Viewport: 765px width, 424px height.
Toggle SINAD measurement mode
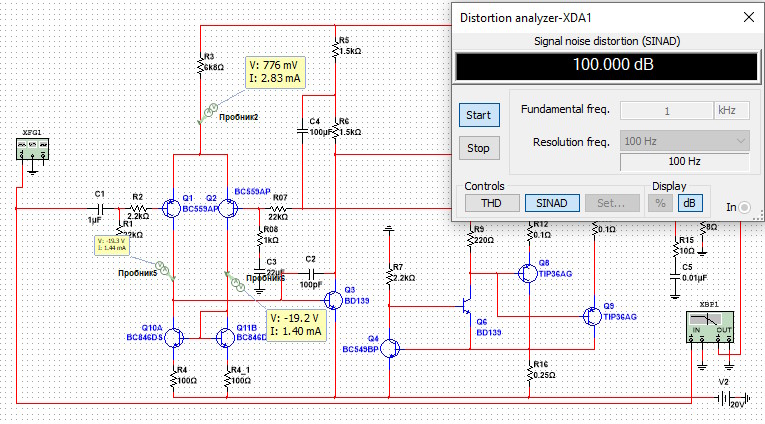click(x=551, y=202)
